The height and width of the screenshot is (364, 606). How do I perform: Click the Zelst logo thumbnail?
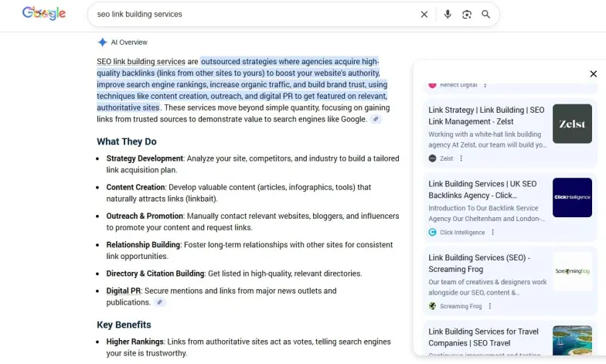(x=572, y=124)
